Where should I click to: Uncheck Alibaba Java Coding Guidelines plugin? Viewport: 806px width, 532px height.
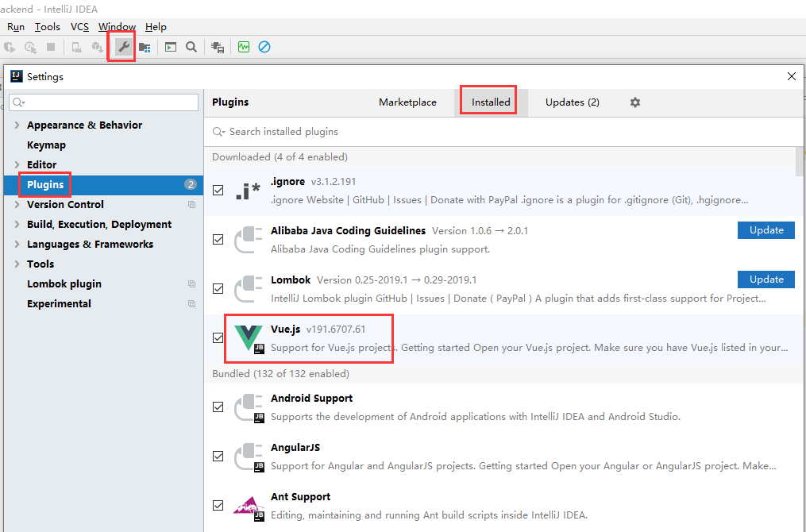click(x=218, y=240)
